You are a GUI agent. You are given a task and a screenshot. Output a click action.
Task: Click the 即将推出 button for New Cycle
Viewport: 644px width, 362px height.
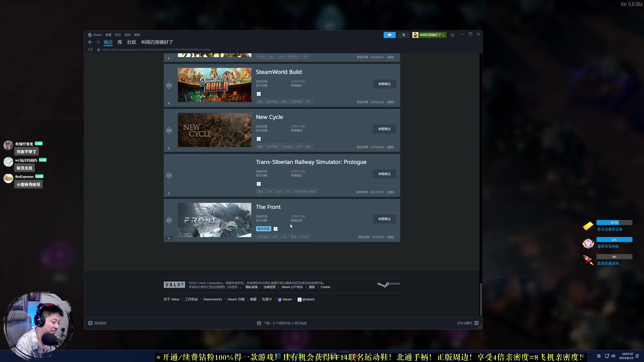point(384,129)
